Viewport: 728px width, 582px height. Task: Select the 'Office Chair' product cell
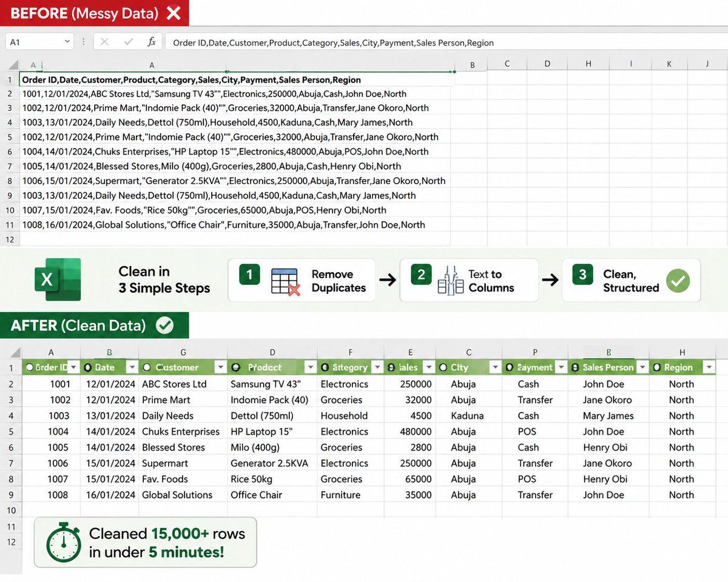pos(272,495)
